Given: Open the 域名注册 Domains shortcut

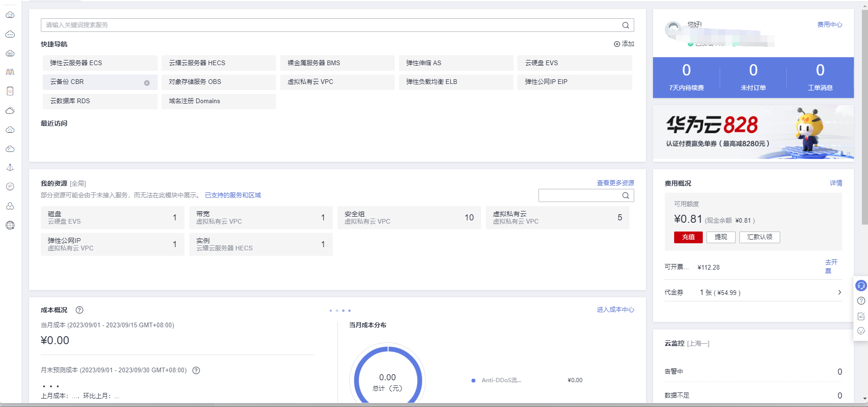Looking at the screenshot, I should [x=219, y=101].
